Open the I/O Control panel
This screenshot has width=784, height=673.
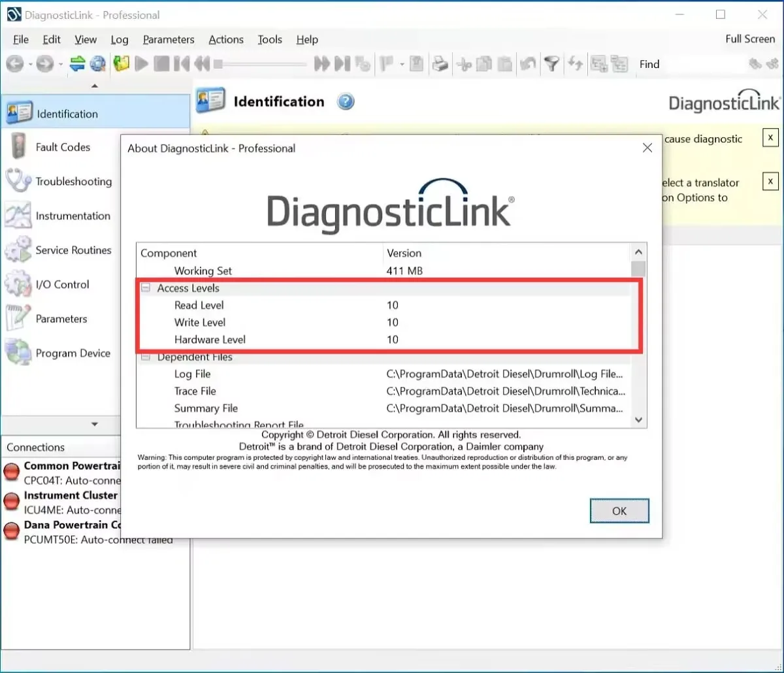[x=63, y=284]
